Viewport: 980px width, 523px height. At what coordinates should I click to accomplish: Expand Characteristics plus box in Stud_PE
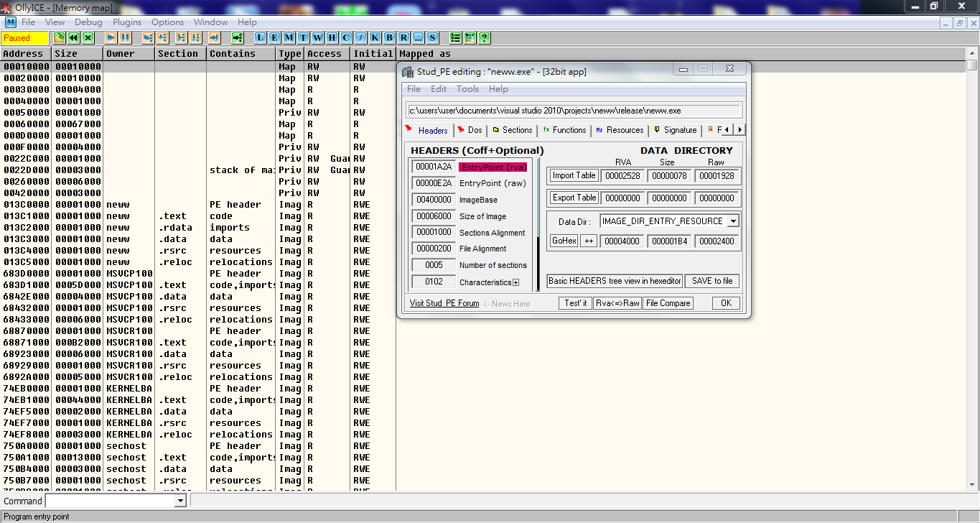coord(515,282)
